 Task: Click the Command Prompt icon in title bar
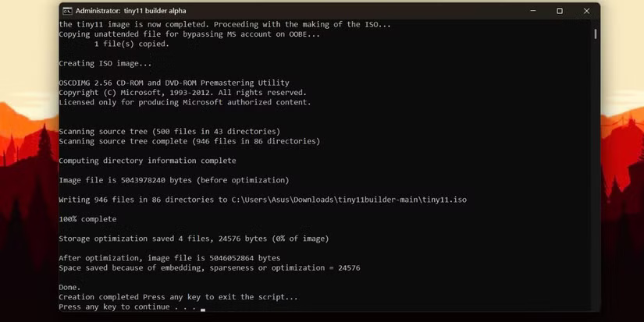[x=68, y=11]
